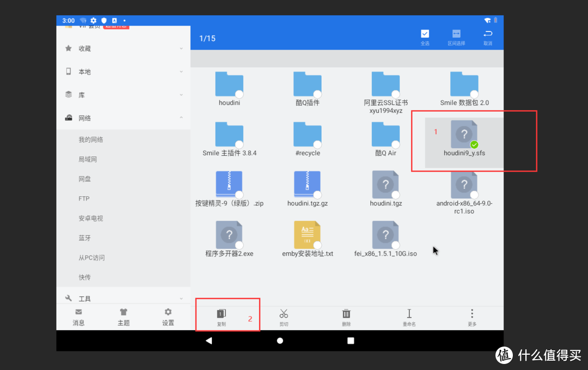
Task: Tick the selection circle on emby安装地址.txt
Action: pos(317,245)
